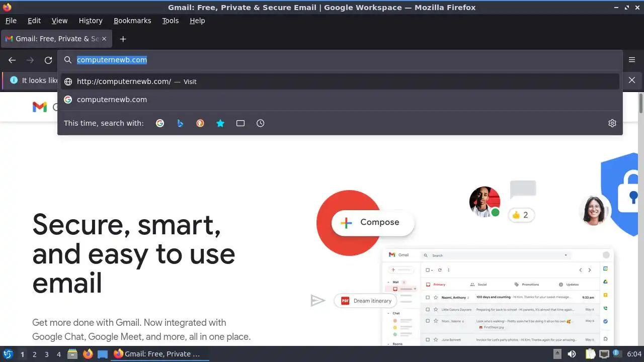Open the History menu
Image resolution: width=644 pixels, height=362 pixels.
[91, 21]
